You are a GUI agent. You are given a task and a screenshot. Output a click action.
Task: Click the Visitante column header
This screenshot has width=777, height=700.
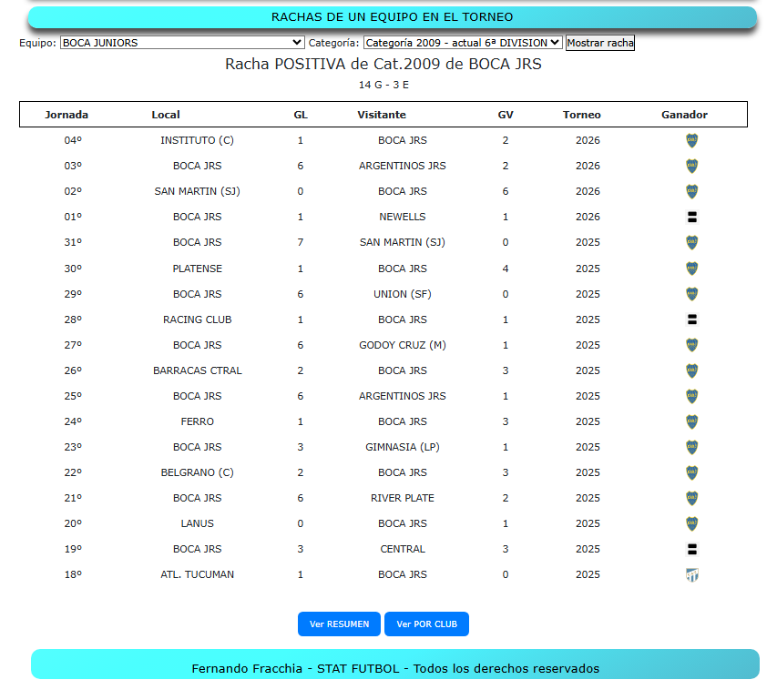382,115
